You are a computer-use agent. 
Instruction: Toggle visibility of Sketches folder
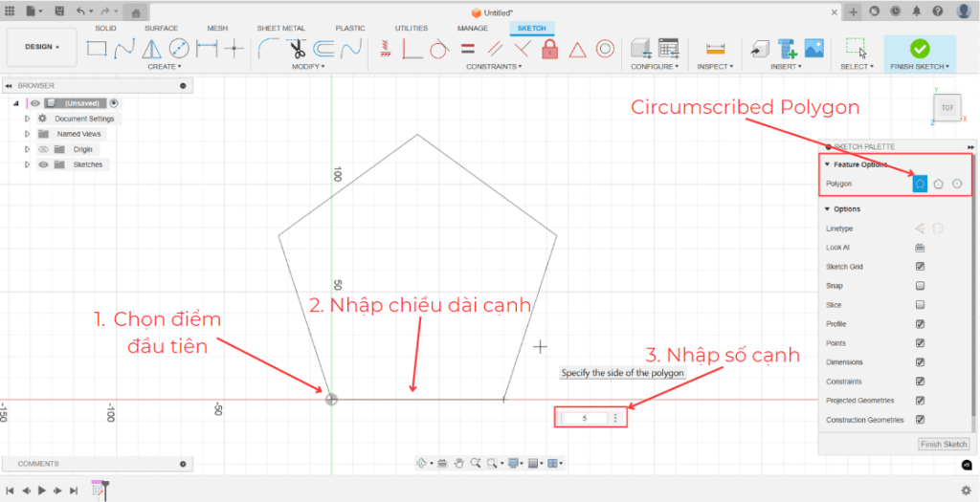[43, 164]
